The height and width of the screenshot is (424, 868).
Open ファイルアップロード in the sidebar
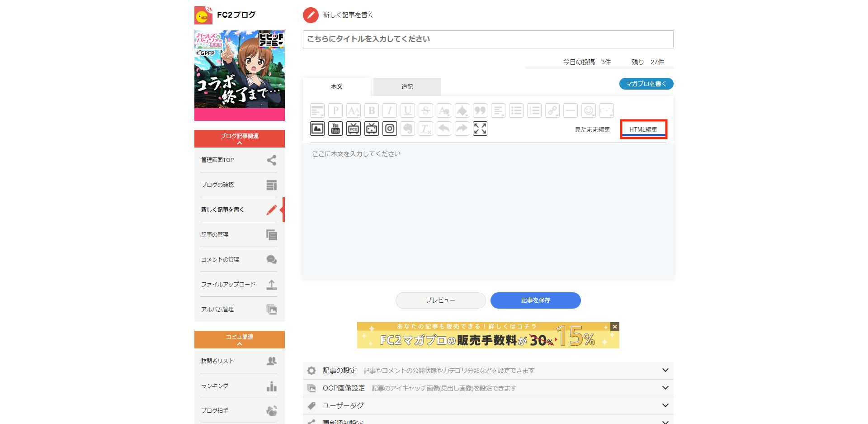(239, 285)
